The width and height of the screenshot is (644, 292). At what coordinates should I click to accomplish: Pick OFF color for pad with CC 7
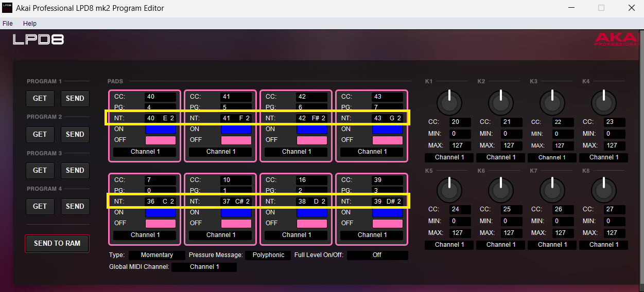click(x=161, y=223)
